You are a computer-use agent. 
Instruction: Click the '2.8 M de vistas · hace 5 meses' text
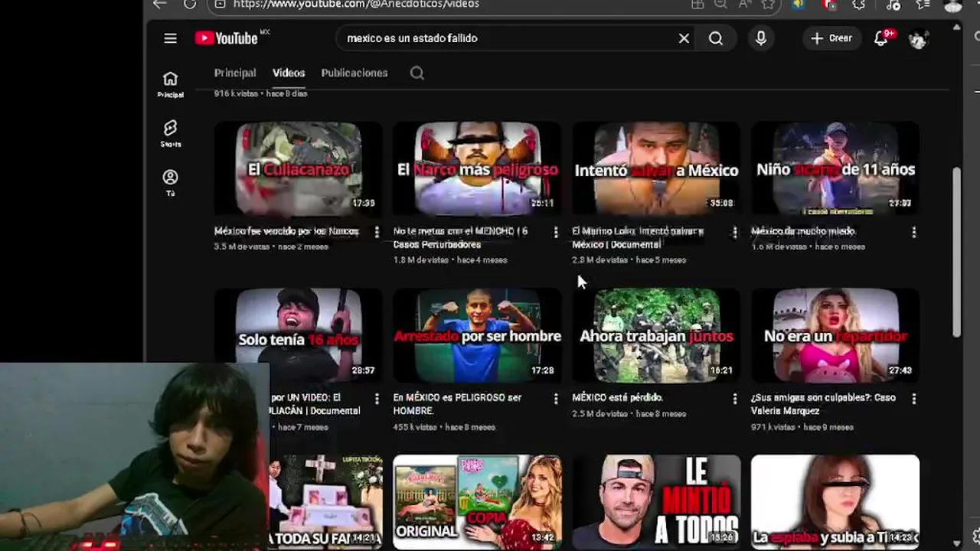tap(629, 260)
